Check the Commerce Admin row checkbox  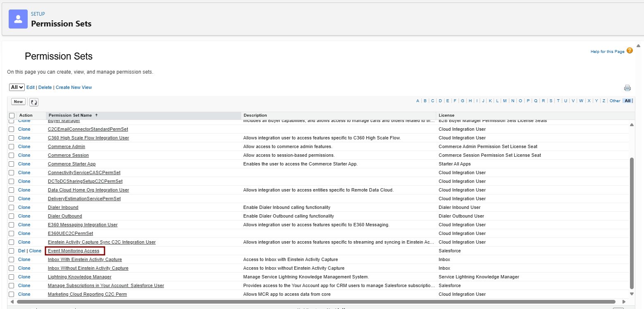12,147
